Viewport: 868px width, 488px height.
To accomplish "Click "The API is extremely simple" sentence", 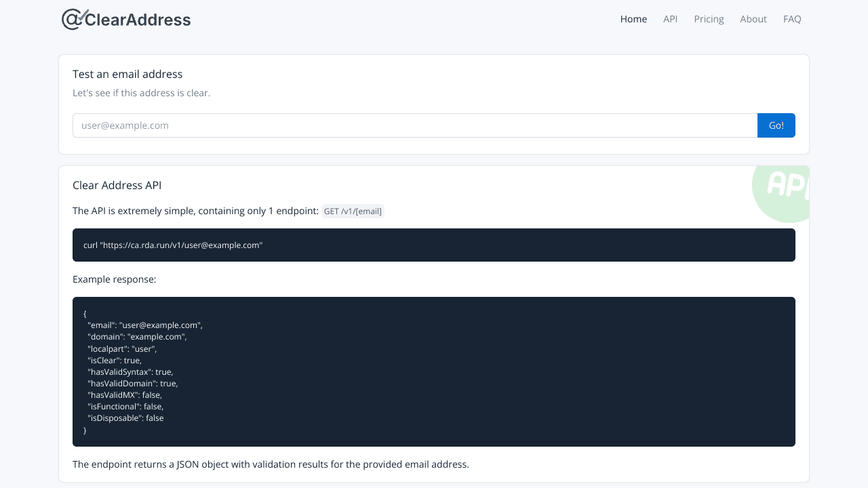I will [x=195, y=211].
